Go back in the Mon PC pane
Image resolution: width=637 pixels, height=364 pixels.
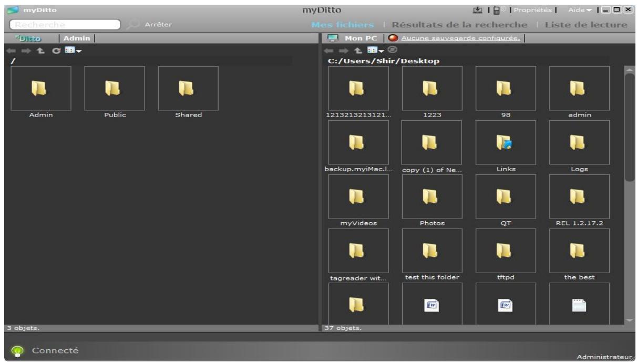328,50
